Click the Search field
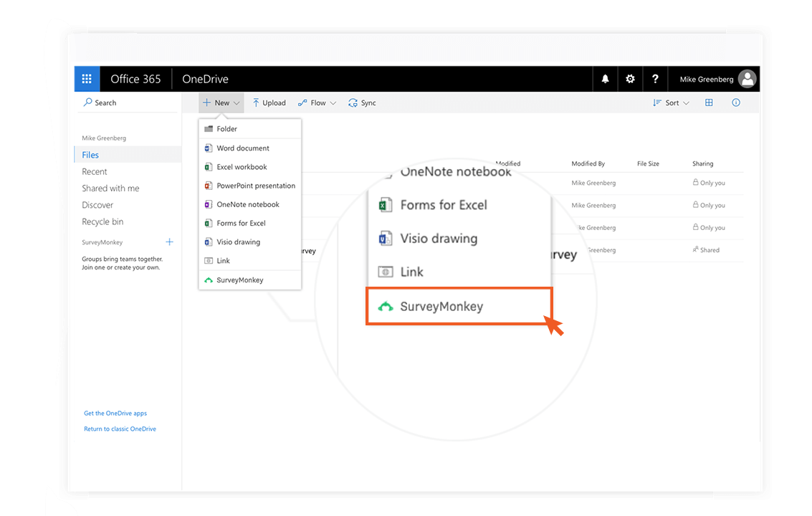The image size is (812, 516). [x=106, y=103]
